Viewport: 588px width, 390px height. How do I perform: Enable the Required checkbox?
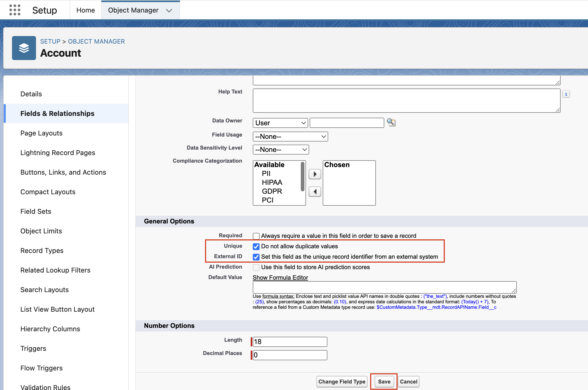pyautogui.click(x=256, y=236)
